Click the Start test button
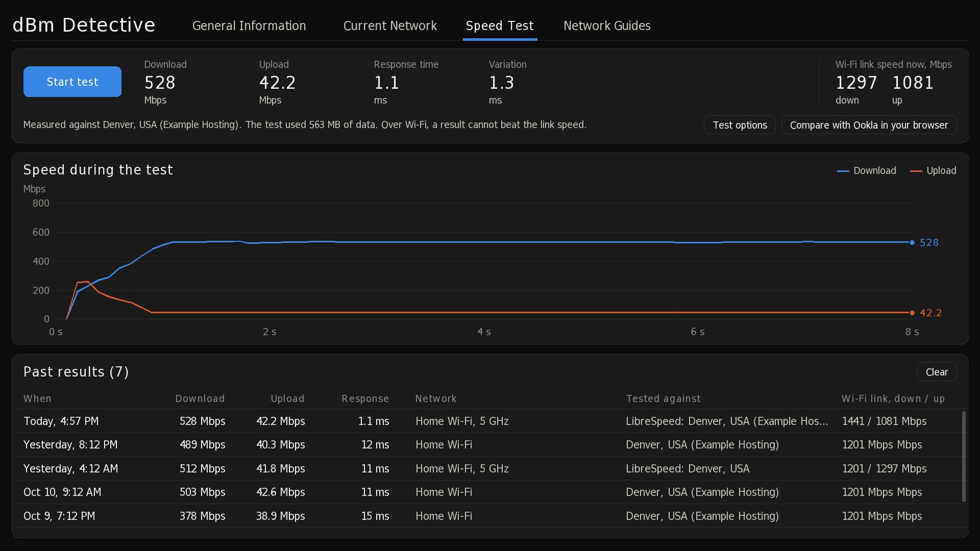980x551 pixels. [72, 82]
